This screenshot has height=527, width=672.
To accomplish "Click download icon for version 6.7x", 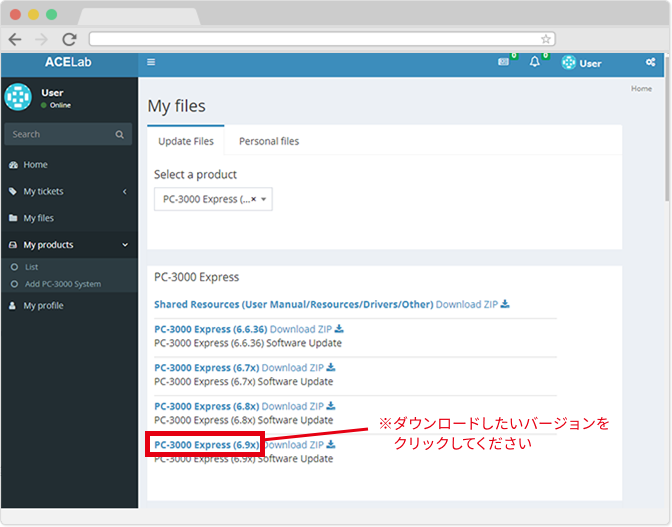I will click(331, 367).
